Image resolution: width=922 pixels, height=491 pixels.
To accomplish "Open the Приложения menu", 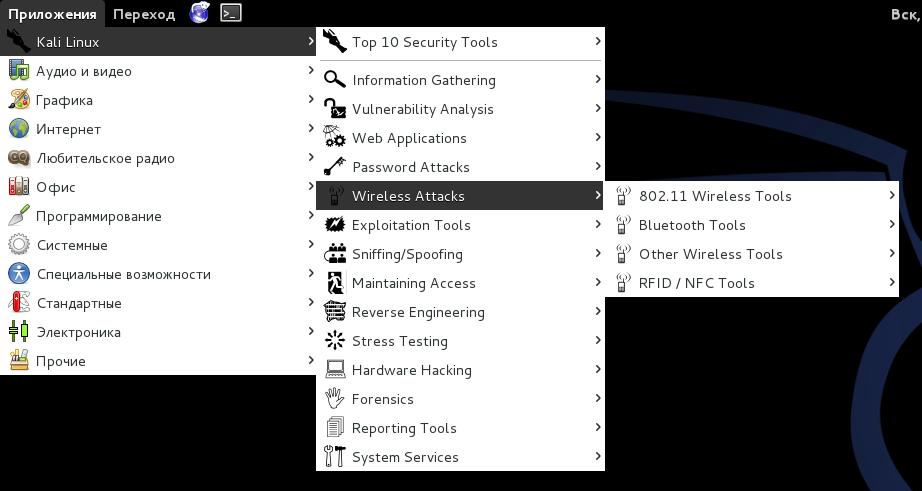I will (52, 14).
